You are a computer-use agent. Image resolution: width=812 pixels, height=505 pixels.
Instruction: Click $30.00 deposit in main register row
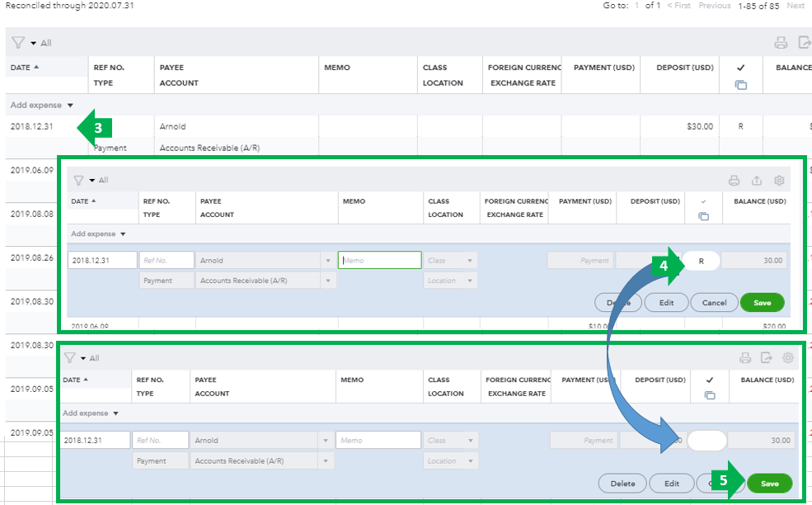click(x=700, y=126)
